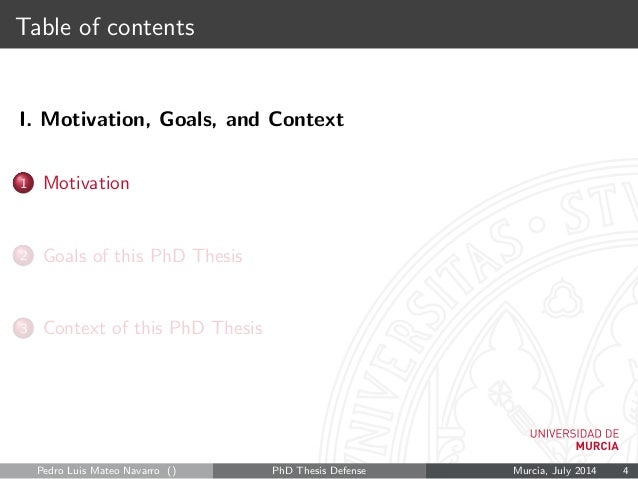
Task: Click the Universidad de Murcia logo text
Action: click(574, 440)
